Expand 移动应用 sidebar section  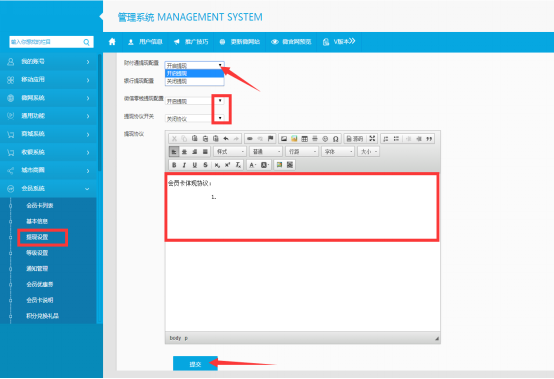tap(48, 79)
